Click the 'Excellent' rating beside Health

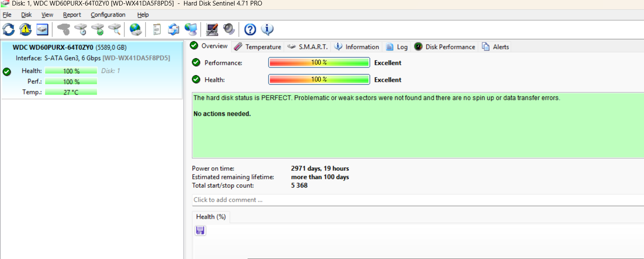click(388, 80)
